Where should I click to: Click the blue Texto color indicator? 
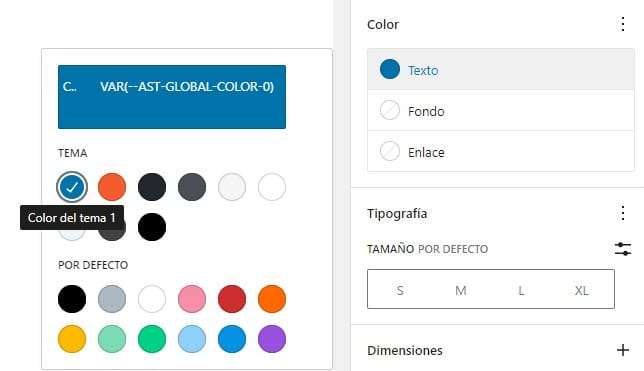click(390, 69)
